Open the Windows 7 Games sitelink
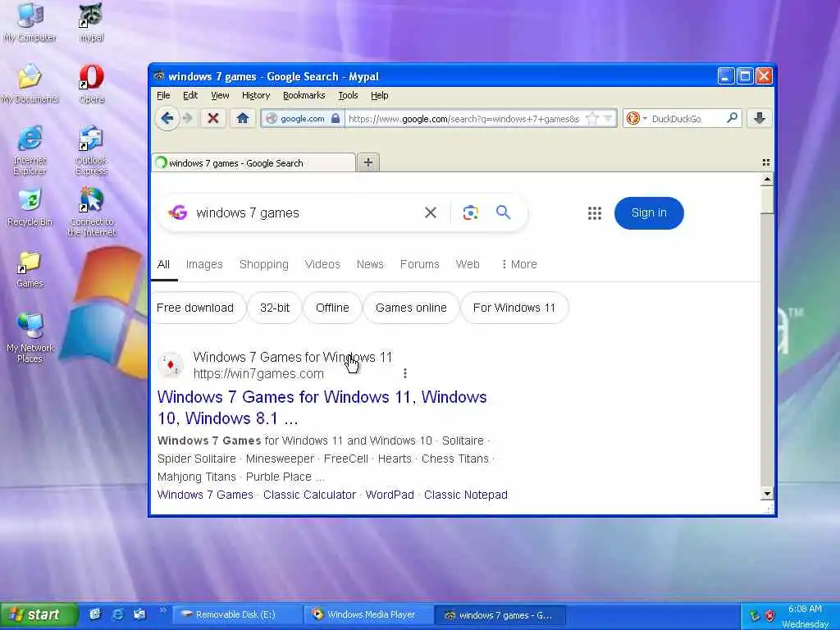Screen dimensions: 840x630 click(x=205, y=495)
